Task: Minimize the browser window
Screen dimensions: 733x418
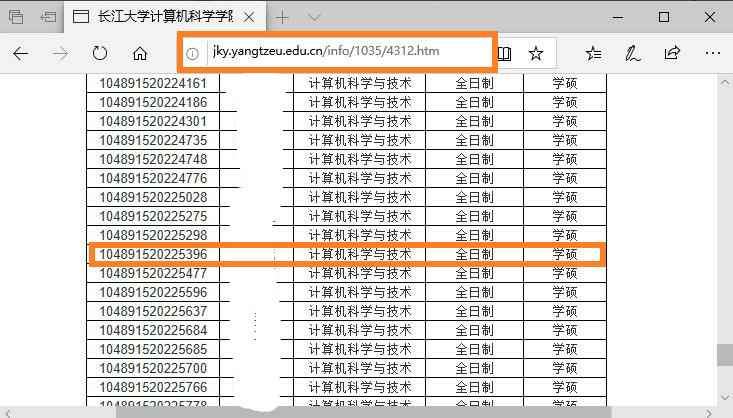Action: point(618,18)
